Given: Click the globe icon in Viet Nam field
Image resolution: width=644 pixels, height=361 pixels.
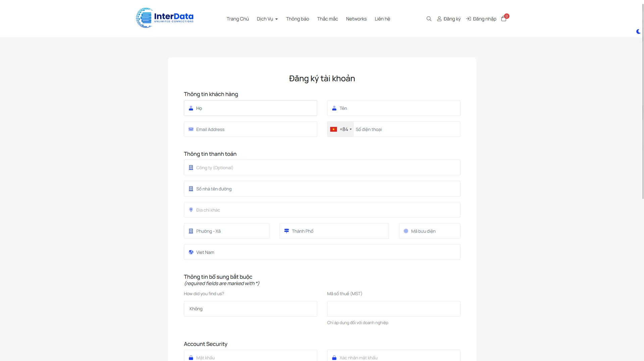Looking at the screenshot, I should click(x=191, y=252).
